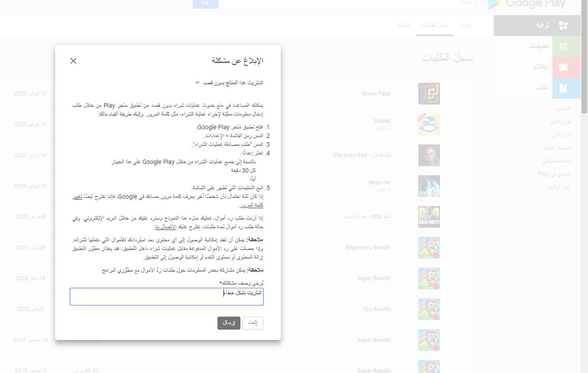588x373 pixels.
Task: Focus the problem description text field
Action: 167,297
